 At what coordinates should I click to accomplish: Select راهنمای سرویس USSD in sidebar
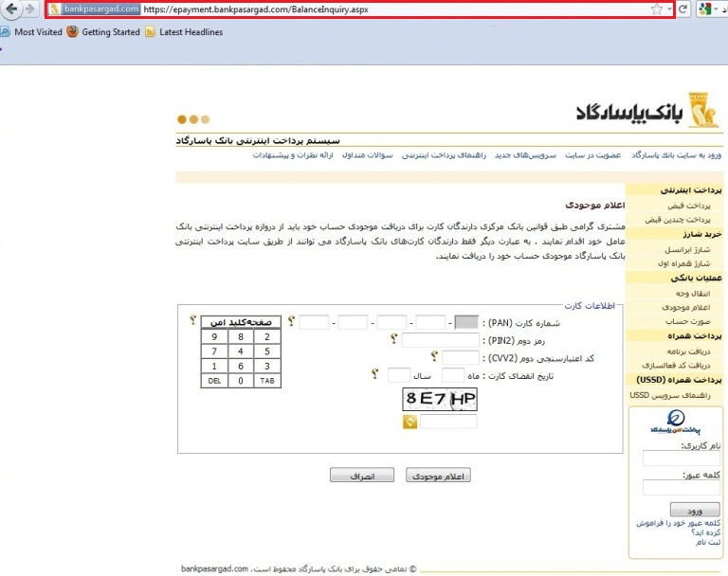tap(670, 395)
